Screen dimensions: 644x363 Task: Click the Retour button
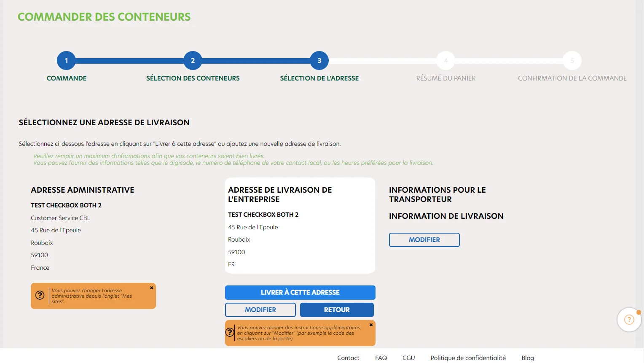pos(337,310)
